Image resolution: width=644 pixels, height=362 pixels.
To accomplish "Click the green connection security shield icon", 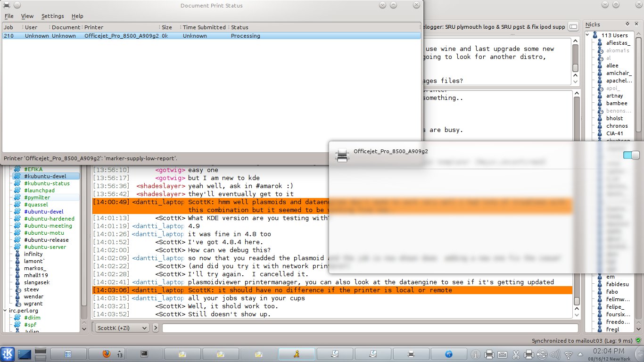I will (x=638, y=340).
